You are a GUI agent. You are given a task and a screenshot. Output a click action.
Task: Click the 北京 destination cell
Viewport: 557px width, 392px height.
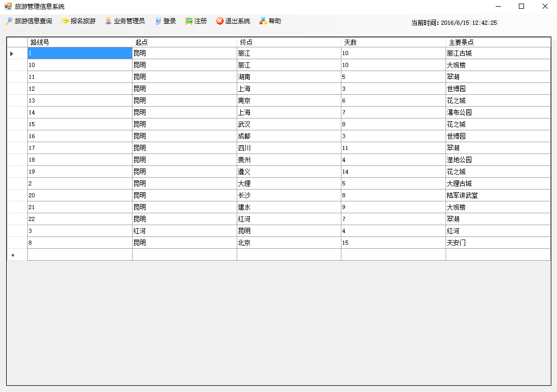click(289, 243)
